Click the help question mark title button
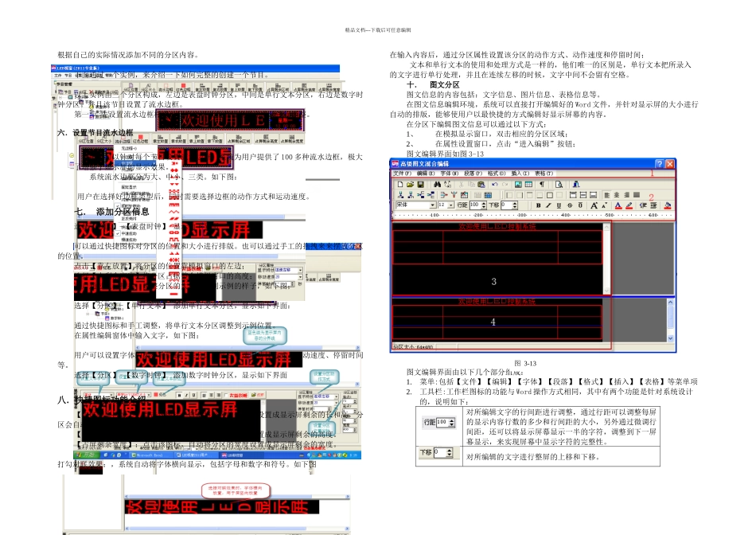Image resolution: width=756 pixels, height=535 pixels. click(660, 164)
